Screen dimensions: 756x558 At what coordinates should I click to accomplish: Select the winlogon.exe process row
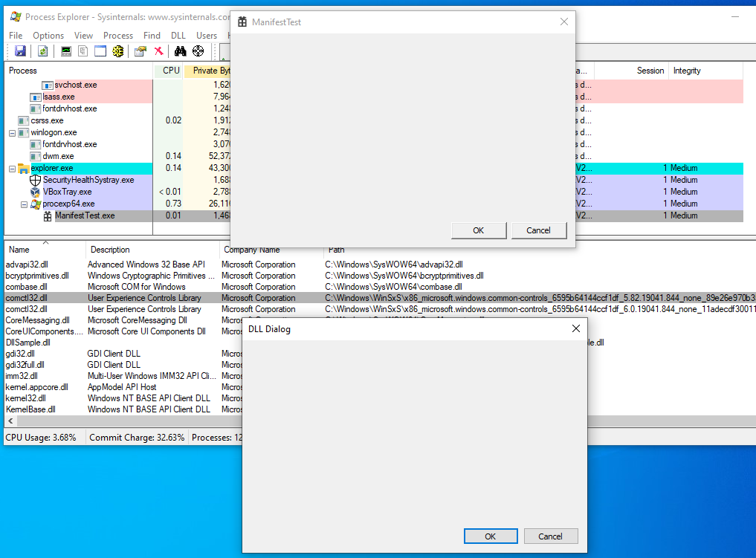click(117, 132)
